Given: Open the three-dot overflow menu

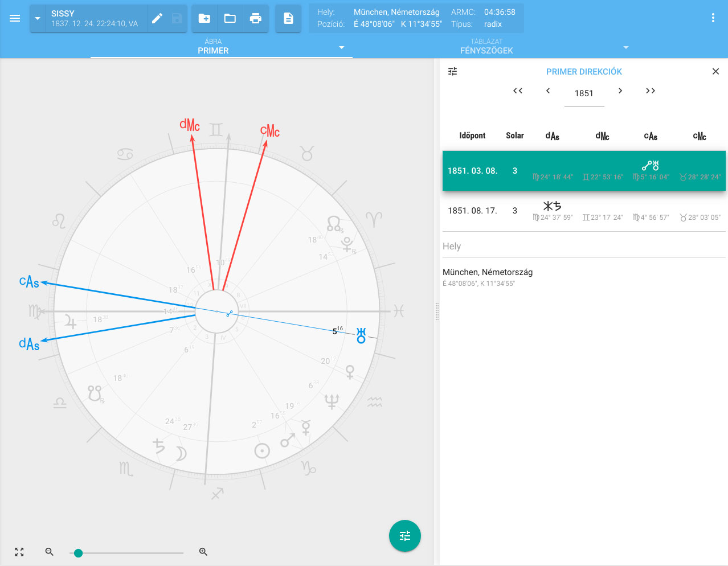Looking at the screenshot, I should click(x=713, y=18).
